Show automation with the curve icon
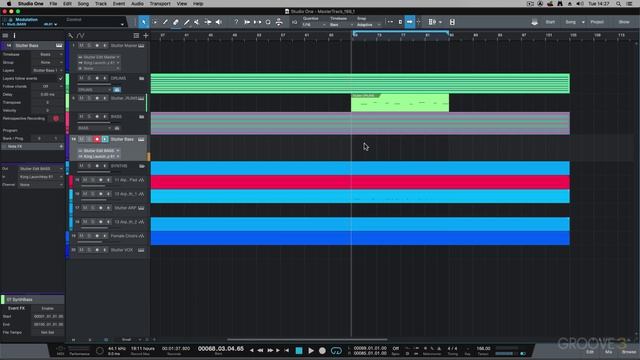Image resolution: width=640 pixels, height=360 pixels. (80, 36)
